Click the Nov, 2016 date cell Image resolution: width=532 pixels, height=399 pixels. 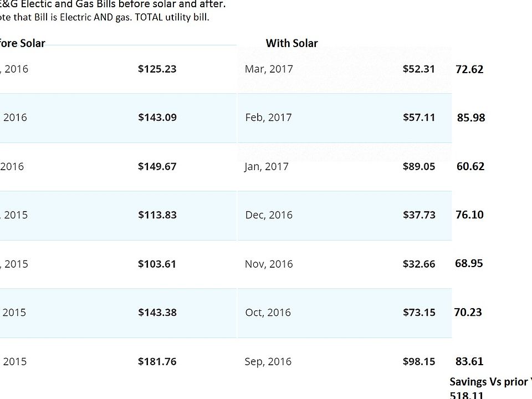(x=269, y=264)
